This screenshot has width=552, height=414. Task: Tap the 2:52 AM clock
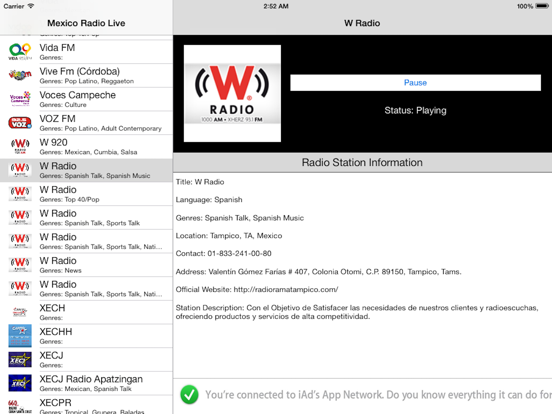(x=276, y=6)
